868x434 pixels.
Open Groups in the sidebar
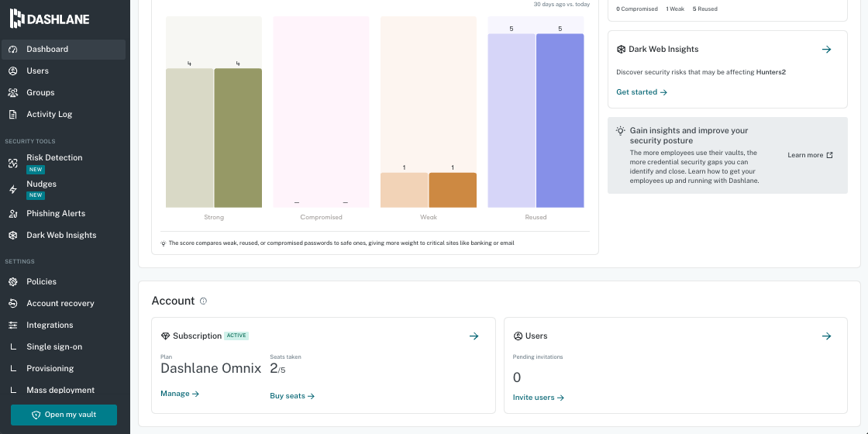[x=64, y=92]
